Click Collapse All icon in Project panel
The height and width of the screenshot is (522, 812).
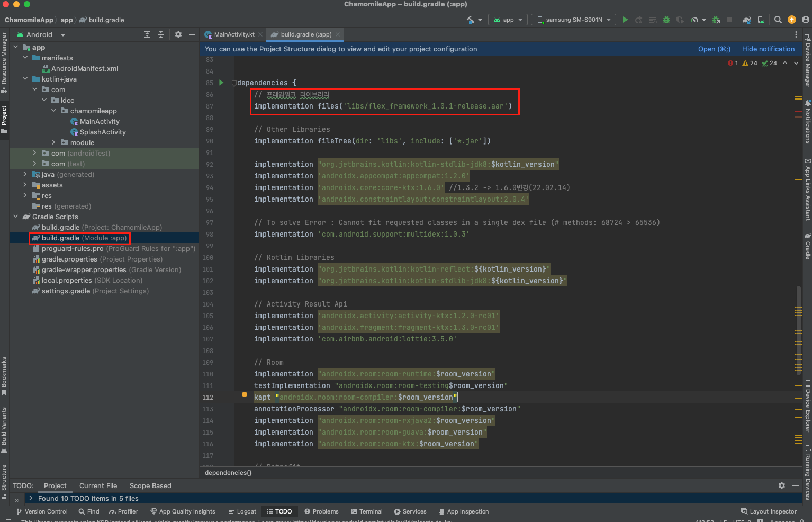pyautogui.click(x=161, y=34)
